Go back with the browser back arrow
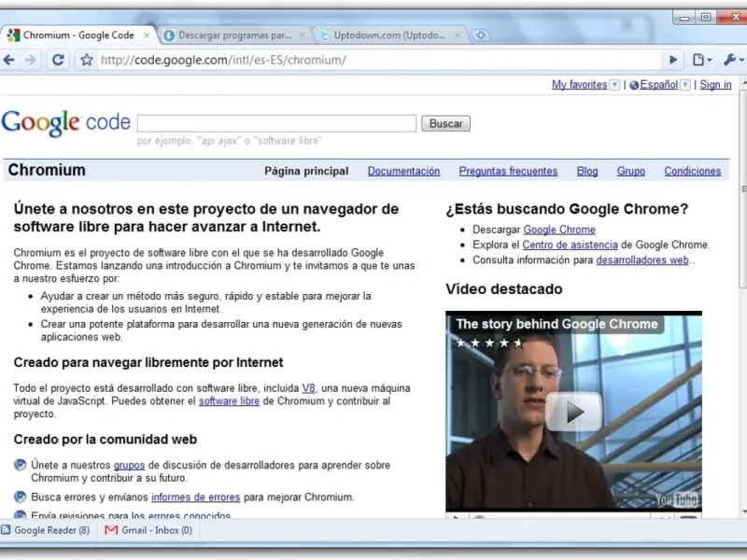This screenshot has width=747, height=560. pos(8,60)
